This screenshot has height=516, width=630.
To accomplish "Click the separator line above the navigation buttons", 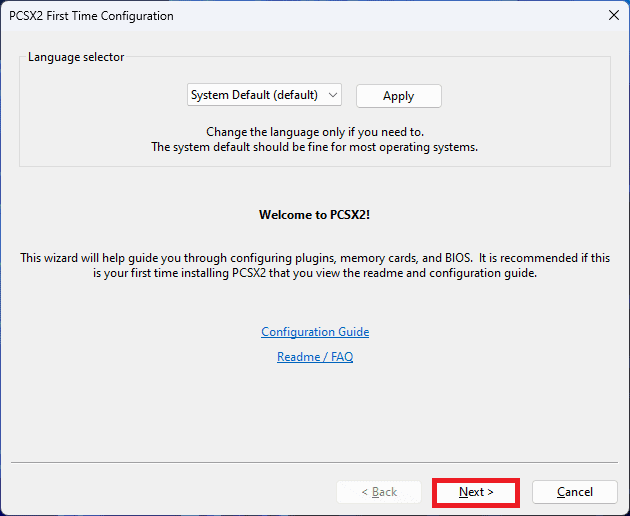I will click(315, 463).
